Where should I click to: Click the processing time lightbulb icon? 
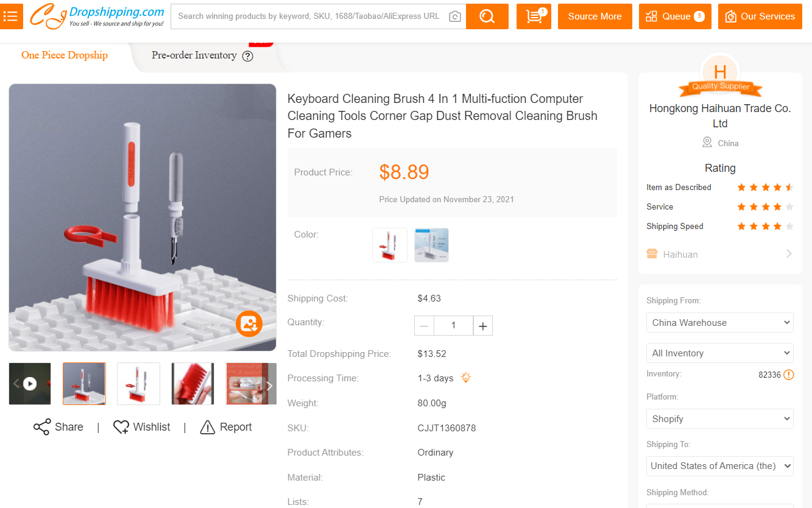466,378
